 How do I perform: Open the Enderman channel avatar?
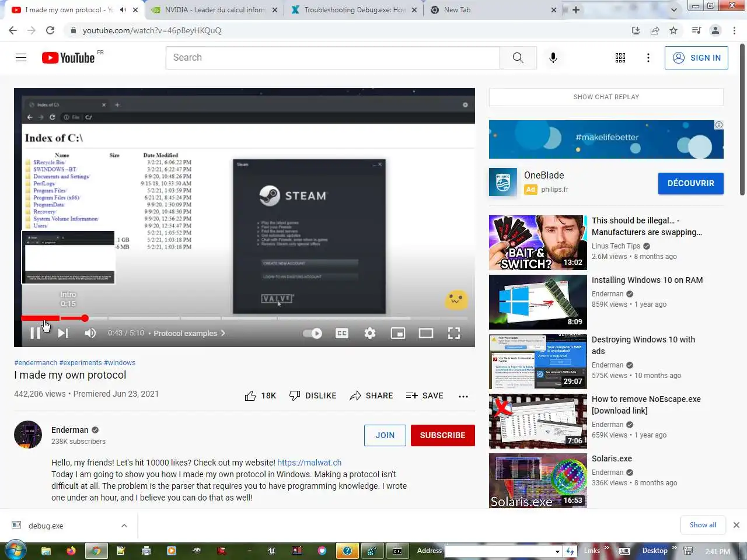tap(28, 435)
